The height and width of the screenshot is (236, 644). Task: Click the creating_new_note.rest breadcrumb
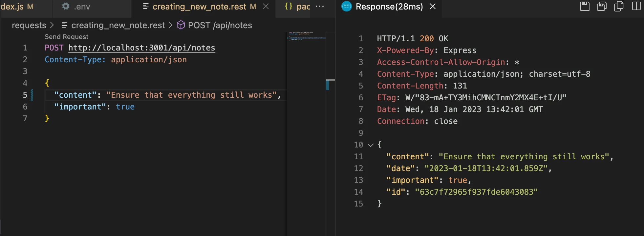click(118, 25)
